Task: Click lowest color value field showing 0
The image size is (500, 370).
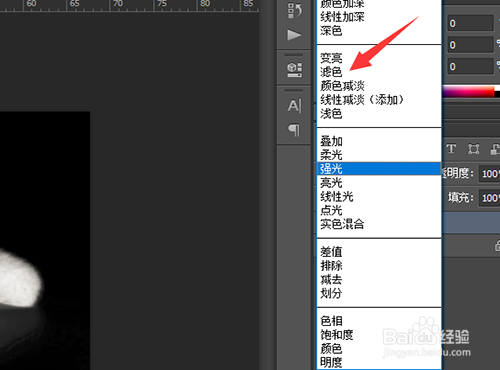Action: pos(470,66)
